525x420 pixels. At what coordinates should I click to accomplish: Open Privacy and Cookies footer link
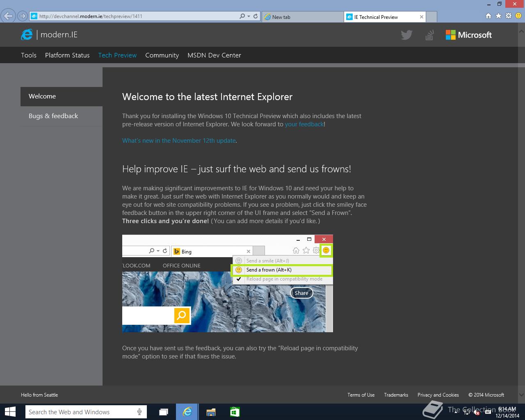(x=438, y=395)
